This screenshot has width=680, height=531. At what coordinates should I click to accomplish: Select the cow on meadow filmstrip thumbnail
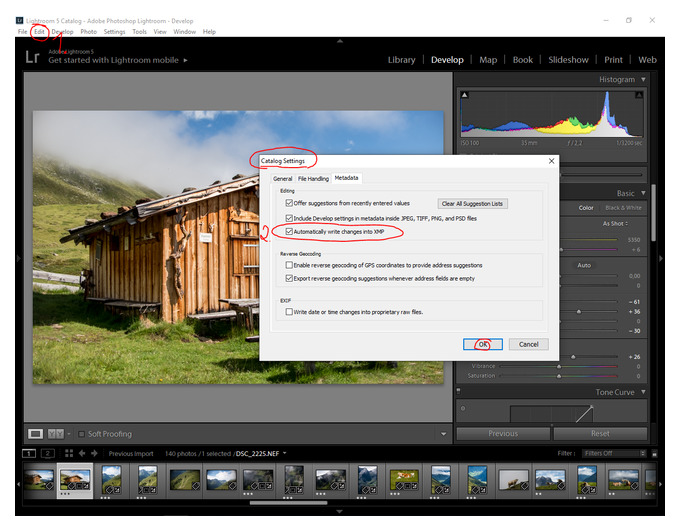click(x=404, y=480)
